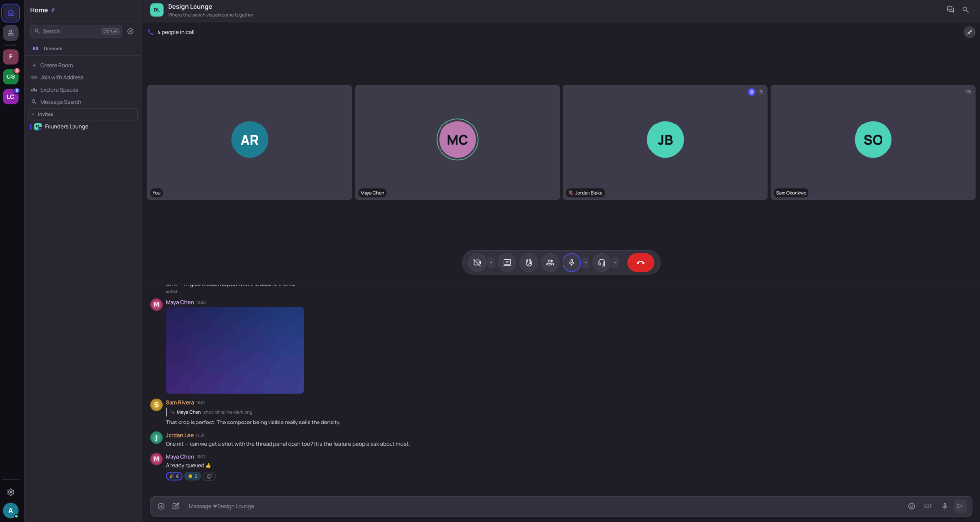This screenshot has height=522, width=980.
Task: Mute your microphone in the call
Action: click(x=571, y=263)
